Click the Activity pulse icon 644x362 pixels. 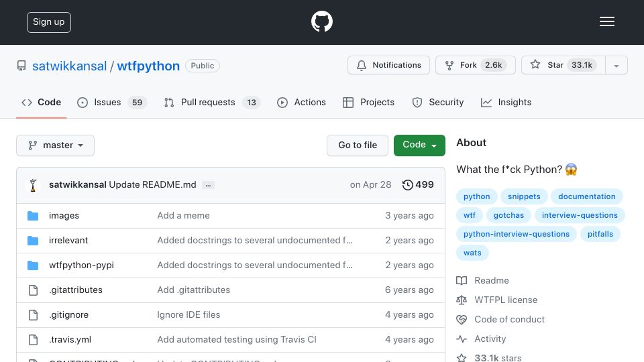[x=462, y=339]
